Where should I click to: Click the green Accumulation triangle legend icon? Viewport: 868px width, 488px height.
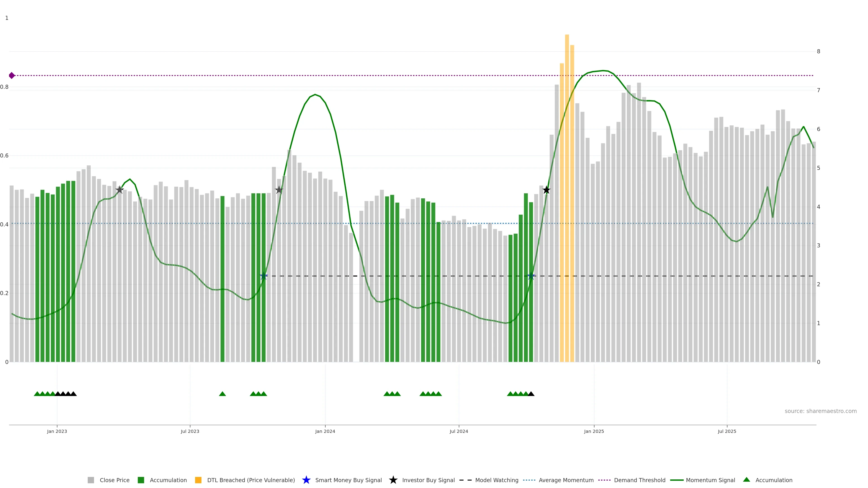[746, 480]
